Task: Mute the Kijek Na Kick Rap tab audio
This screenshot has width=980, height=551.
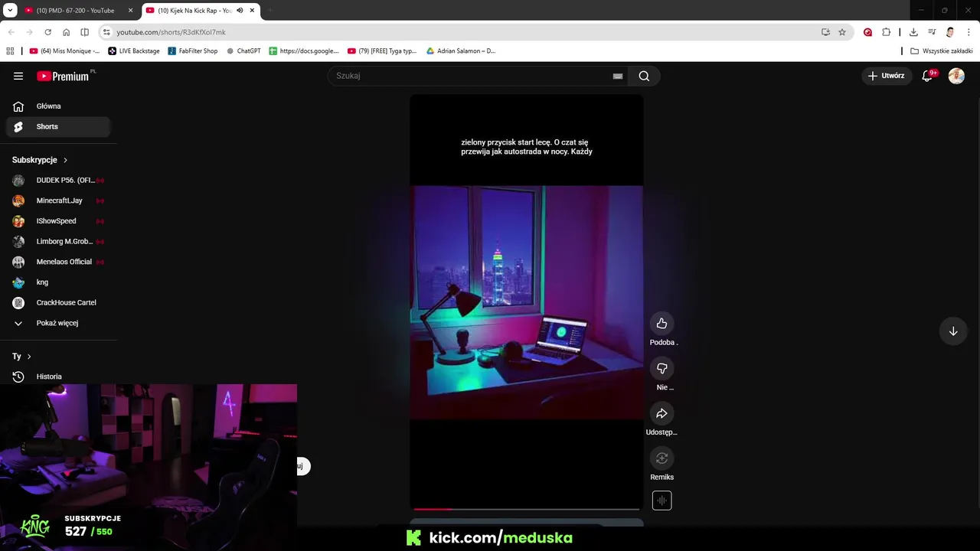Action: coord(240,11)
